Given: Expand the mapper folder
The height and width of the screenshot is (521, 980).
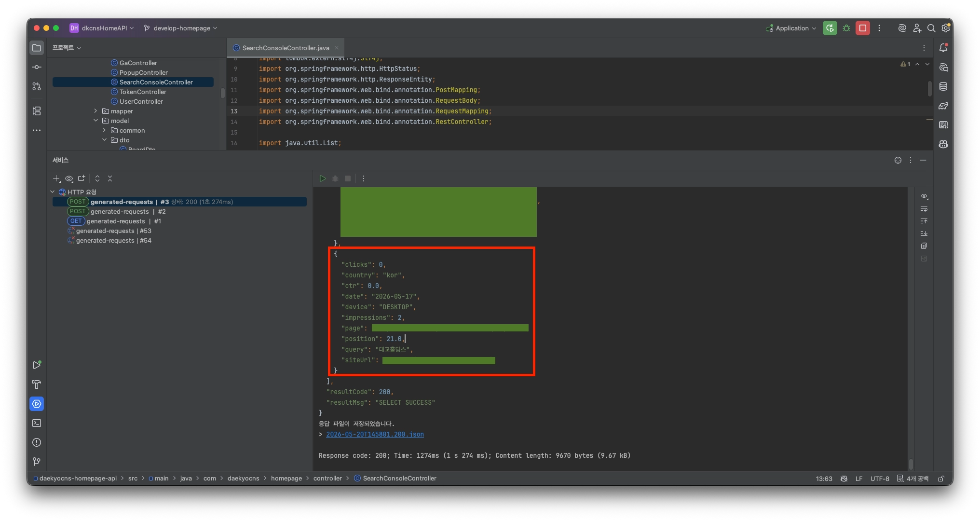Looking at the screenshot, I should (x=95, y=111).
